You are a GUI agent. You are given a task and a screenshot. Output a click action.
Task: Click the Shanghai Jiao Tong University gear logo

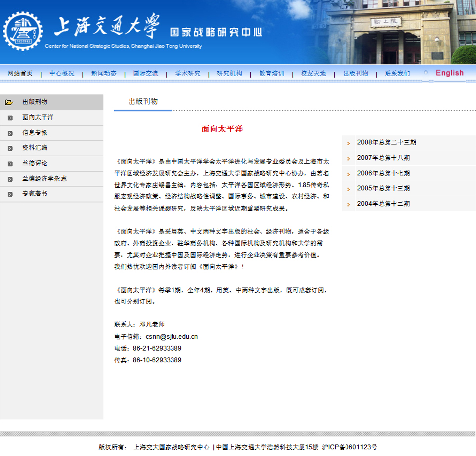click(23, 31)
